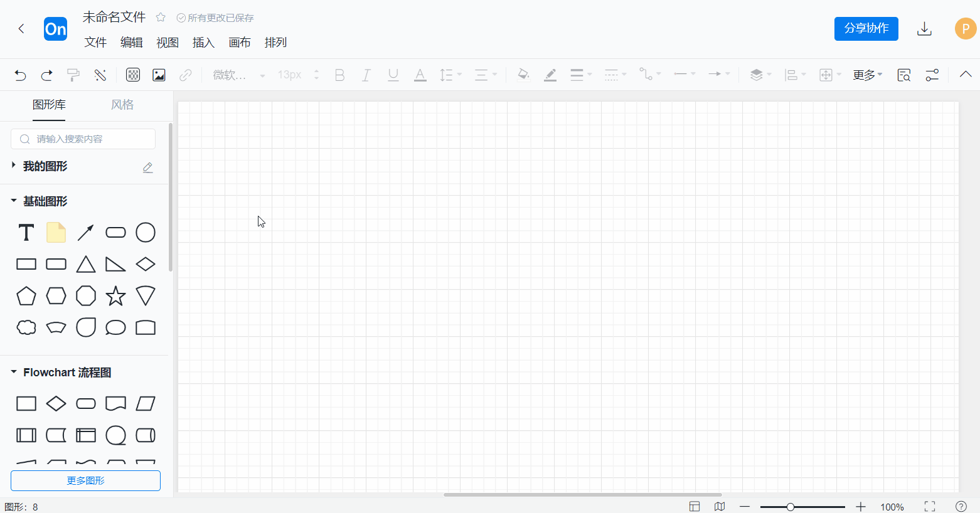Open the find and replace icon

coord(903,75)
